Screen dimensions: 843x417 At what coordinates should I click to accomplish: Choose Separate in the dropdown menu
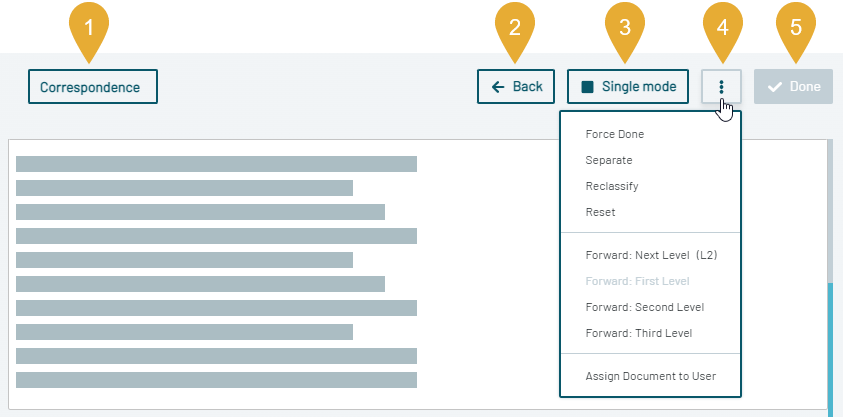point(608,160)
